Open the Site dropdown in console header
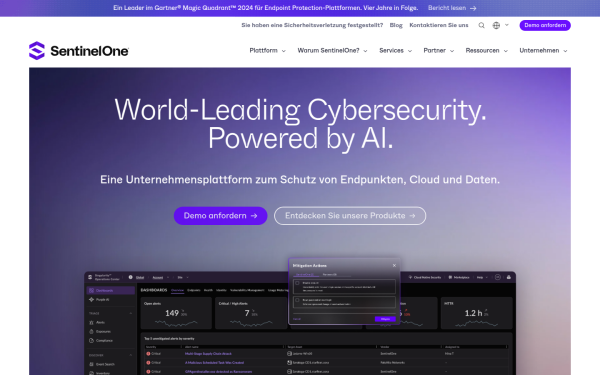Viewport: 600px width, 375px height. (183, 277)
